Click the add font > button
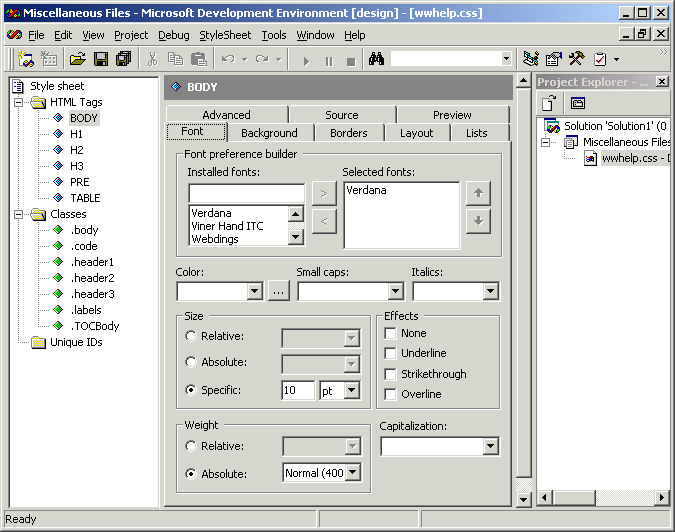The image size is (675, 532). coord(324,193)
